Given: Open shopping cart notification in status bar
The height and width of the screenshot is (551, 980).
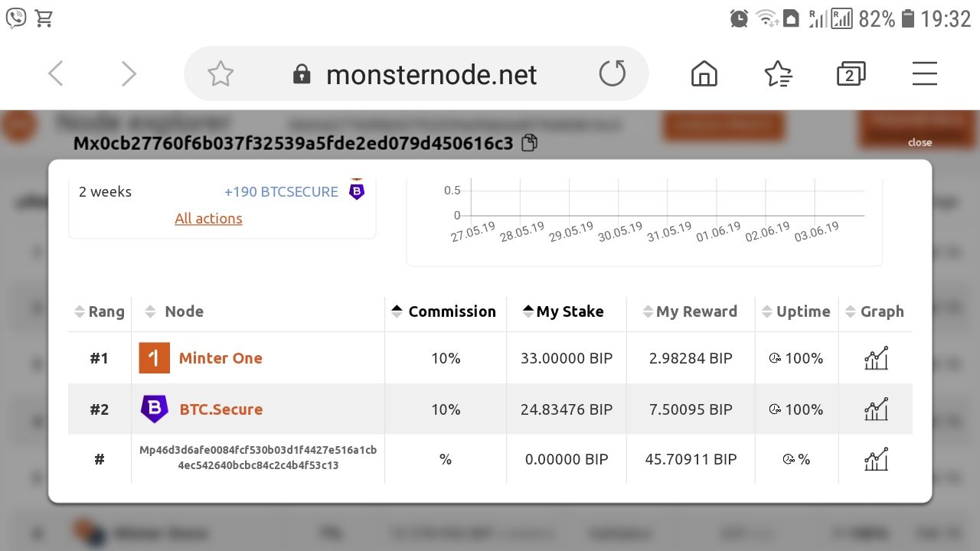Looking at the screenshot, I should 44,18.
